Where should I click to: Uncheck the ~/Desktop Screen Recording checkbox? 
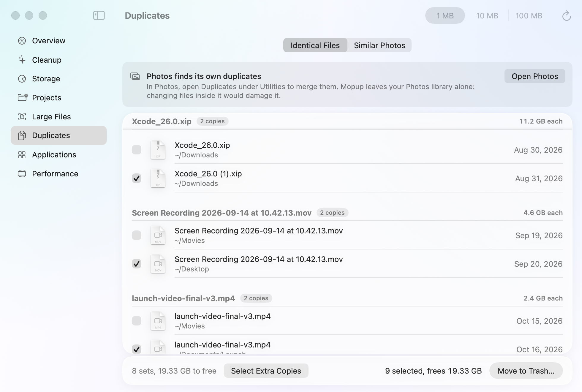pos(137,264)
